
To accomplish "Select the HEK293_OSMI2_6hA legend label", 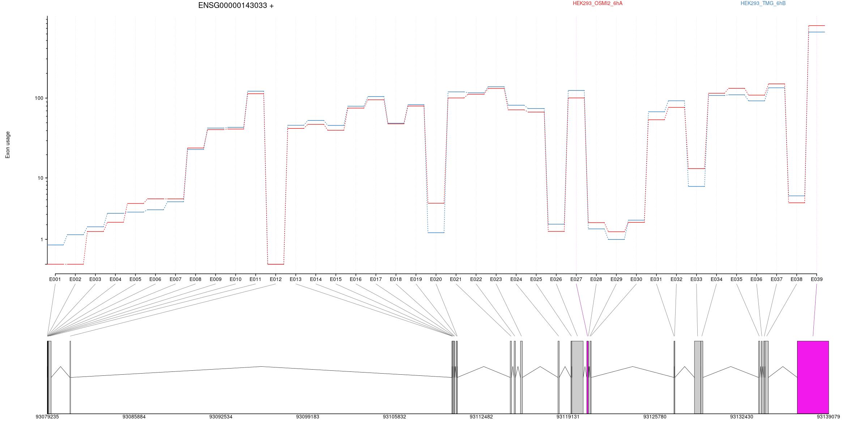I will 597,3.
